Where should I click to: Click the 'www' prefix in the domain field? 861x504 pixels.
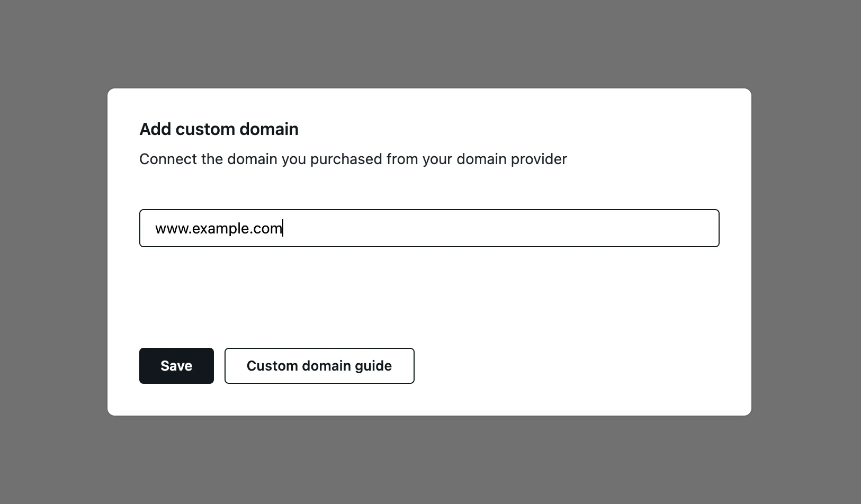[171, 229]
